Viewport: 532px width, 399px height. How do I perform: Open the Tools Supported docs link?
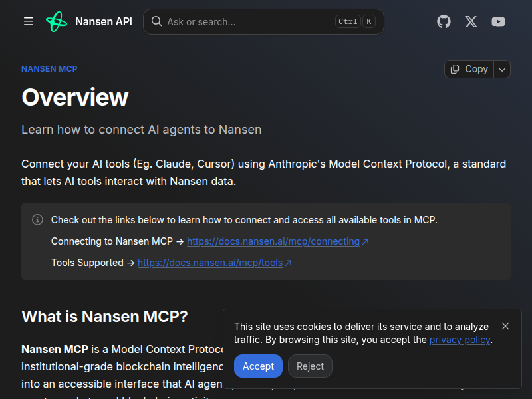[x=210, y=263]
